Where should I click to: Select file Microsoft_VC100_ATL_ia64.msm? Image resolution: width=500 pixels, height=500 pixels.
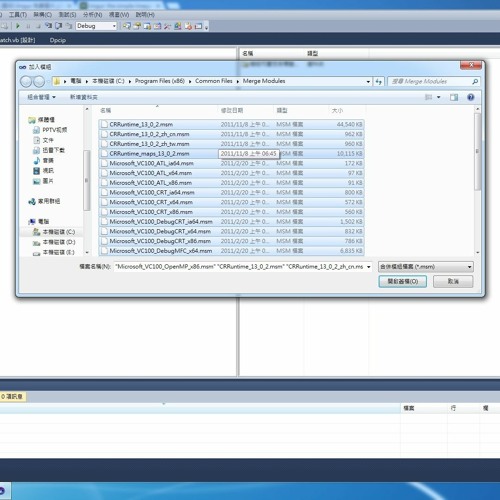(231, 163)
